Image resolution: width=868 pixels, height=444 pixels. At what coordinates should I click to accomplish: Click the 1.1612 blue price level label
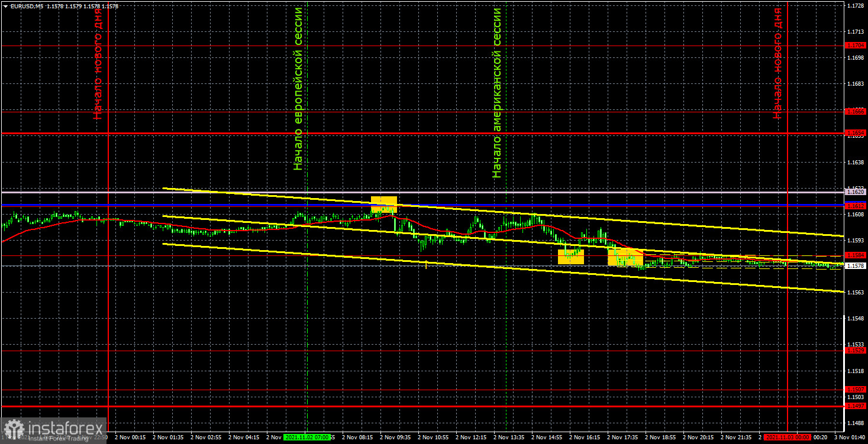click(856, 206)
